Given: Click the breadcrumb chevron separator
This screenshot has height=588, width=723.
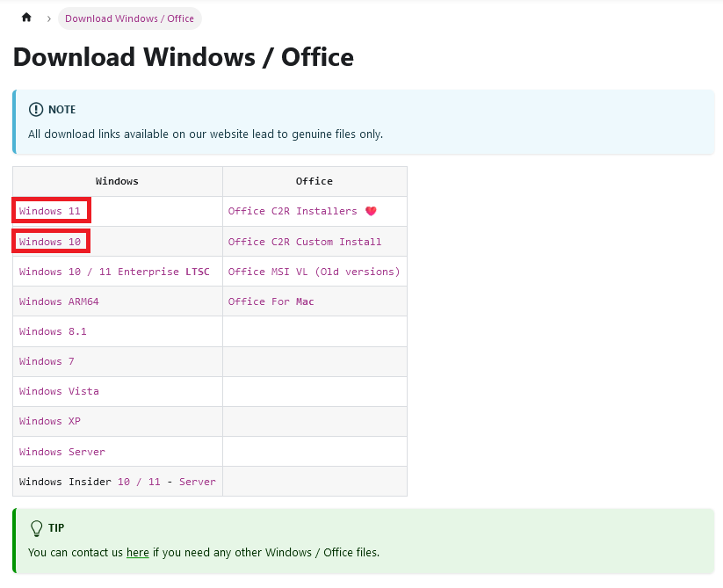Looking at the screenshot, I should tap(49, 19).
